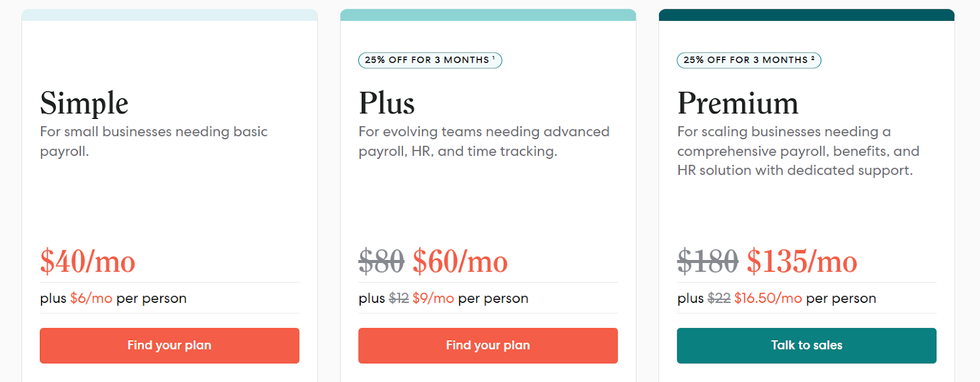Click the crossed-out $80 original price
980x382 pixels.
(381, 261)
